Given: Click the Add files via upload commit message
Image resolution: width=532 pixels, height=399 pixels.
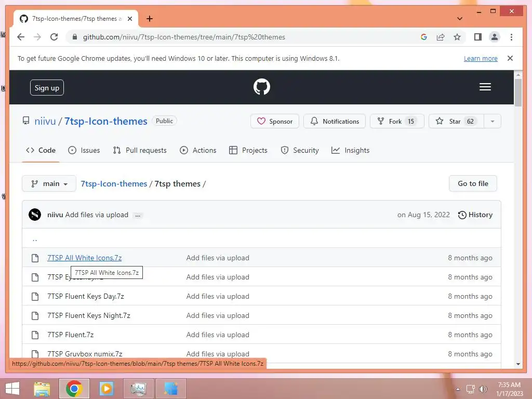Looking at the screenshot, I should (97, 215).
